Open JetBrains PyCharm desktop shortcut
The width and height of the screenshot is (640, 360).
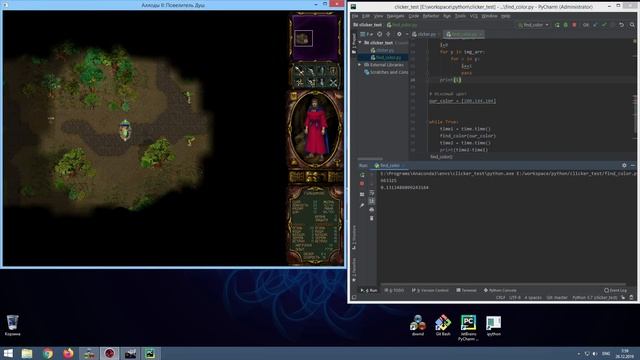(x=468, y=328)
